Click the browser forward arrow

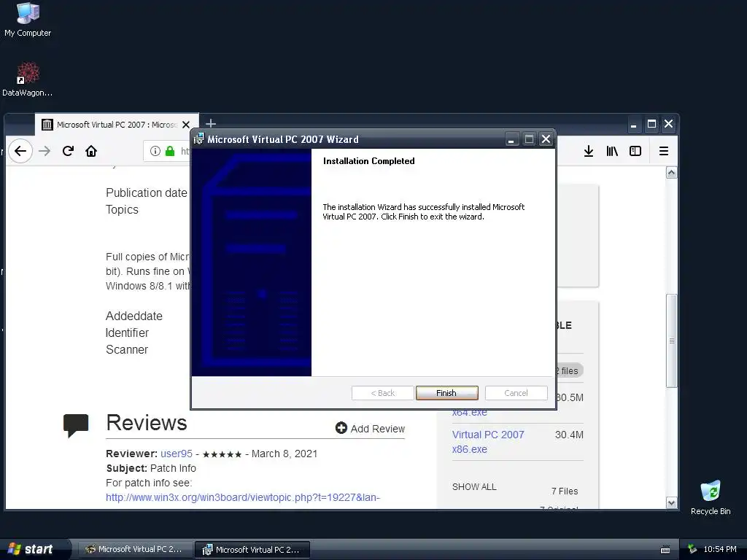click(x=44, y=151)
